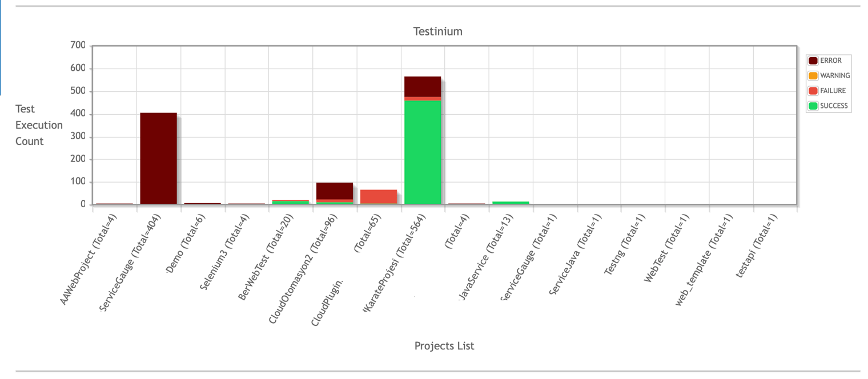The width and height of the screenshot is (868, 379).
Task: Click the green BerWebTest (Total=20) bar
Action: 291,203
